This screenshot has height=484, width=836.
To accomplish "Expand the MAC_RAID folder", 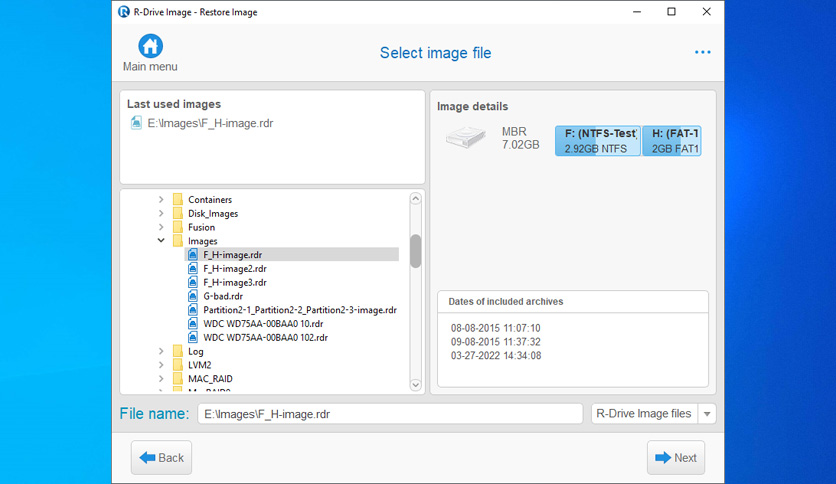I will (161, 379).
